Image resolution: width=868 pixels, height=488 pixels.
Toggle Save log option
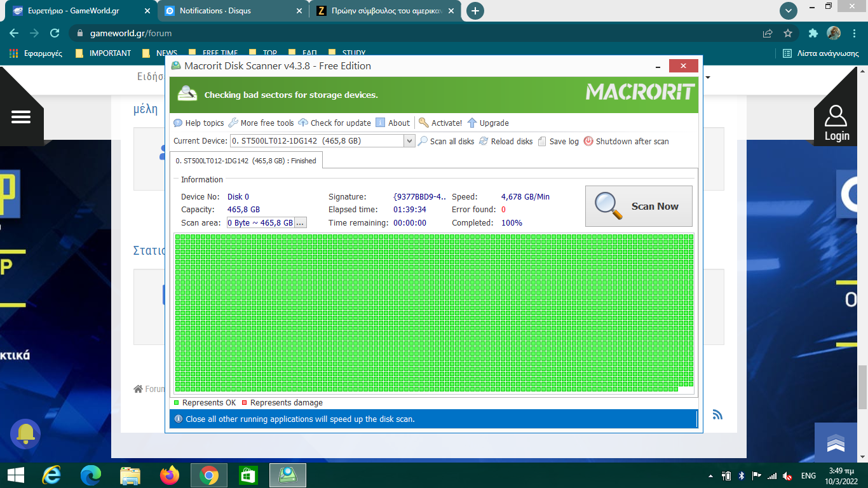542,142
